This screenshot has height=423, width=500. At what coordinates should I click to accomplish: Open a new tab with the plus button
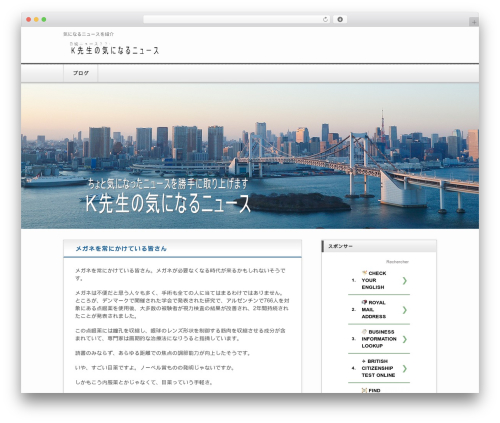[x=474, y=22]
